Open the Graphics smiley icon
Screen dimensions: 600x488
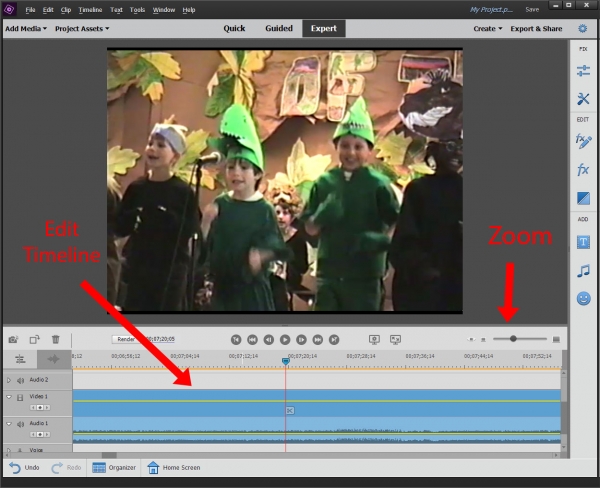pos(583,298)
